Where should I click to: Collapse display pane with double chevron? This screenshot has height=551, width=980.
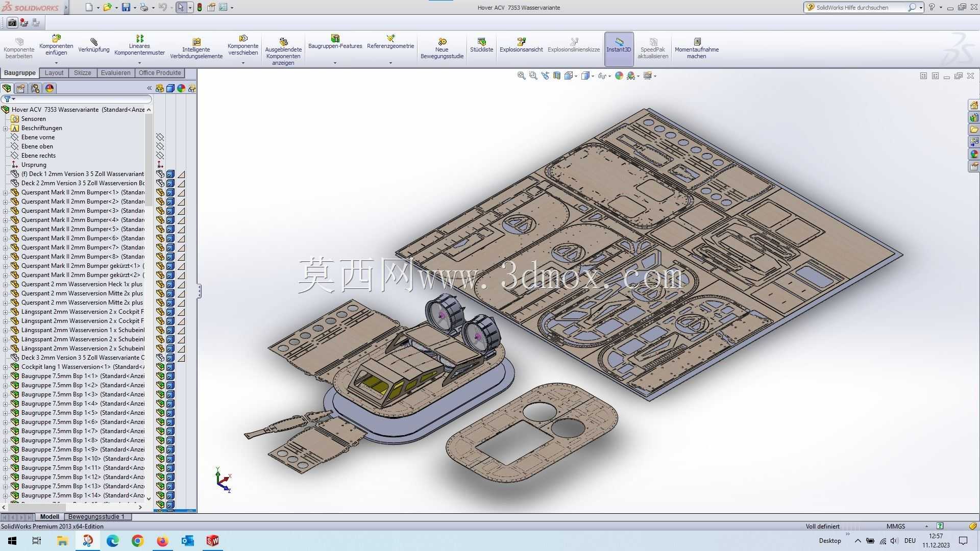[x=150, y=88]
